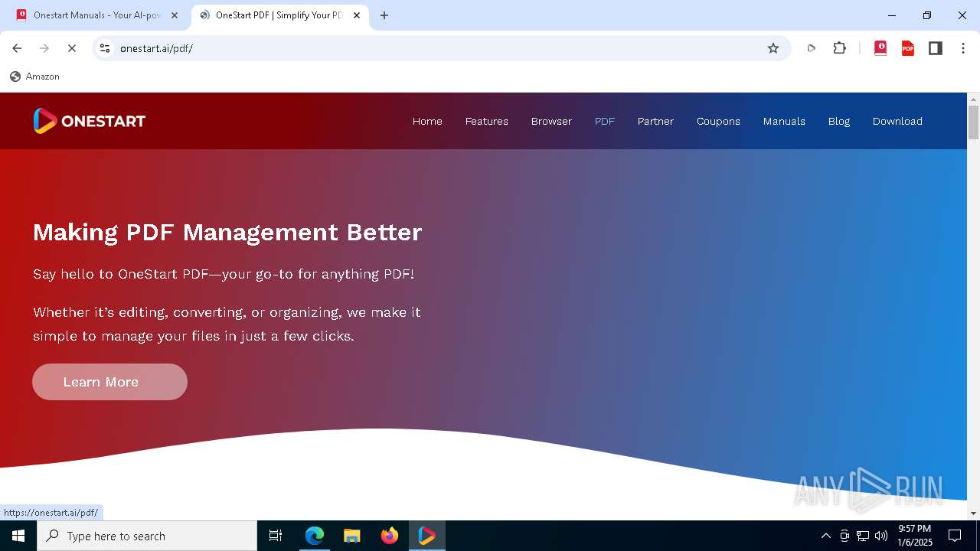Click the scrollbar up arrow
Image resolution: width=980 pixels, height=551 pixels.
(x=973, y=99)
